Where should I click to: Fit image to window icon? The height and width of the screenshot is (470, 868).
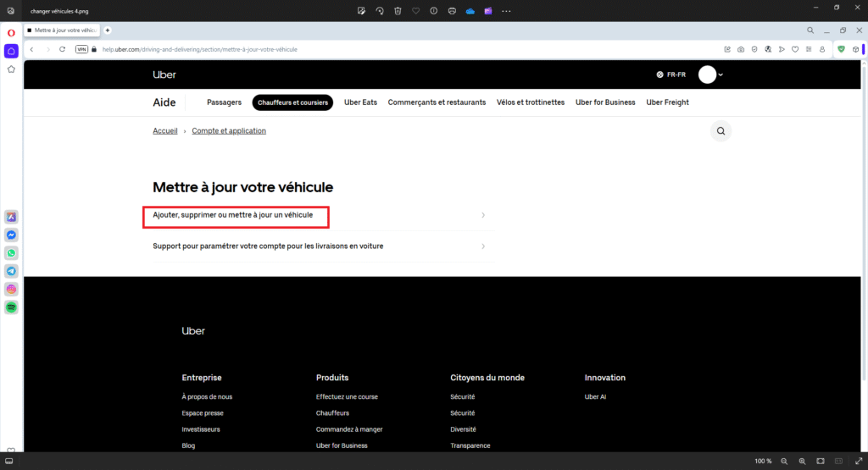point(821,462)
